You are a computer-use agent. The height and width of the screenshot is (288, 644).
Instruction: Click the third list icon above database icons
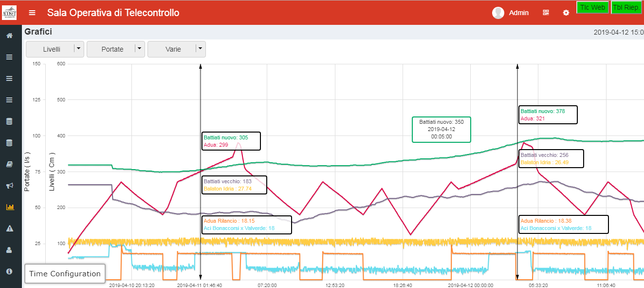(9, 100)
